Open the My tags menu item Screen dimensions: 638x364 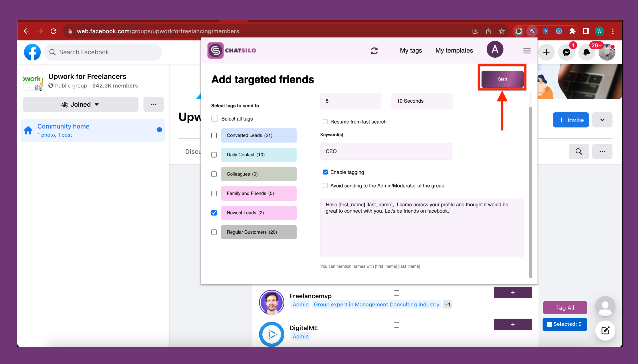(x=411, y=51)
